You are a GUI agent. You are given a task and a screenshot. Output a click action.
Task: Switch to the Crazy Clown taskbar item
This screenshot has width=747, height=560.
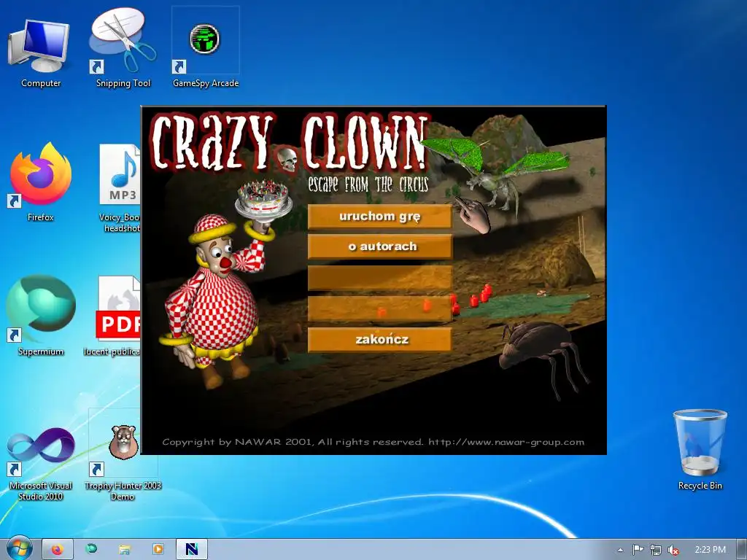[192, 550]
